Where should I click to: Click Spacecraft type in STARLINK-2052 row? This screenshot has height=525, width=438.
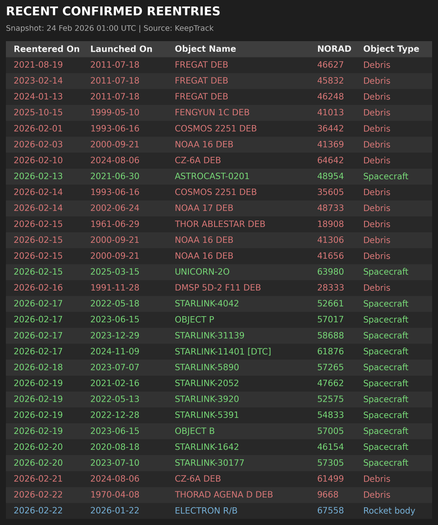point(386,383)
